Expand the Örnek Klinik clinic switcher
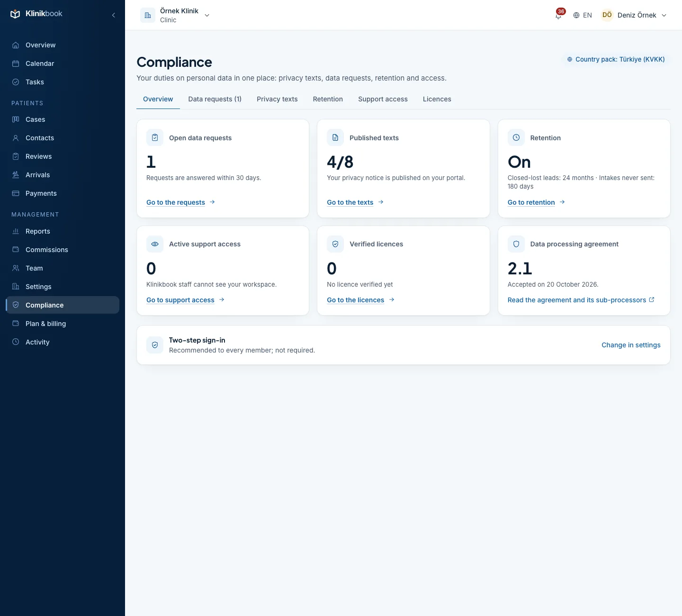 click(x=176, y=15)
